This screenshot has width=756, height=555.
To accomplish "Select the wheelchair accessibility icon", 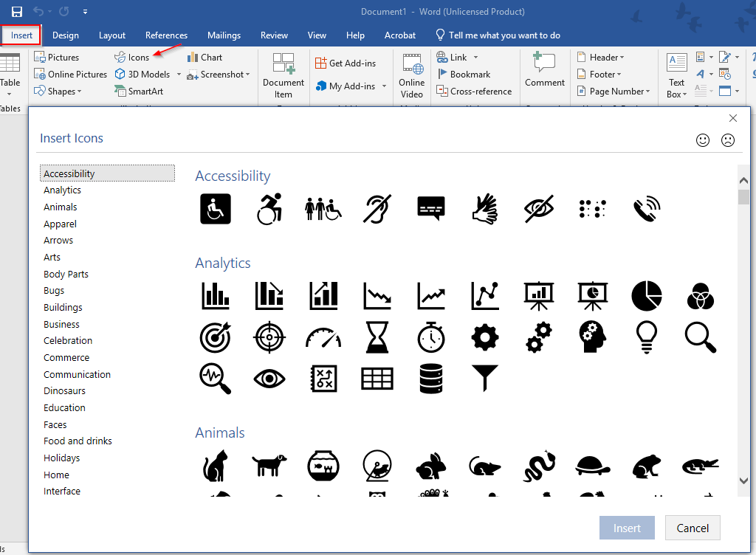I will tap(215, 209).
